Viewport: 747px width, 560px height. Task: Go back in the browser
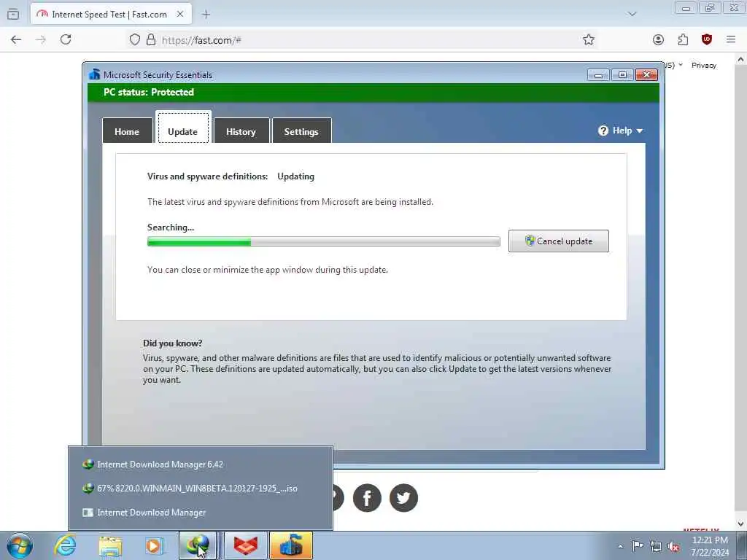tap(16, 39)
